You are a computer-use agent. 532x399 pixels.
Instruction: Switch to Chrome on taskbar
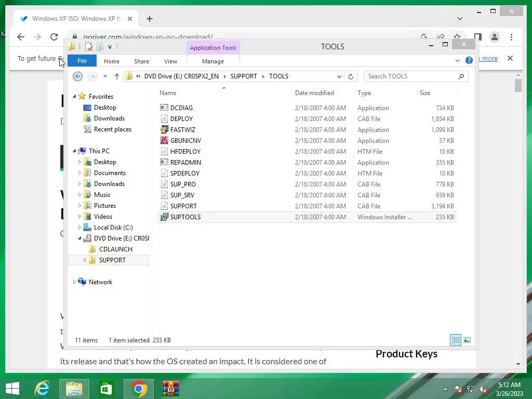click(x=138, y=389)
